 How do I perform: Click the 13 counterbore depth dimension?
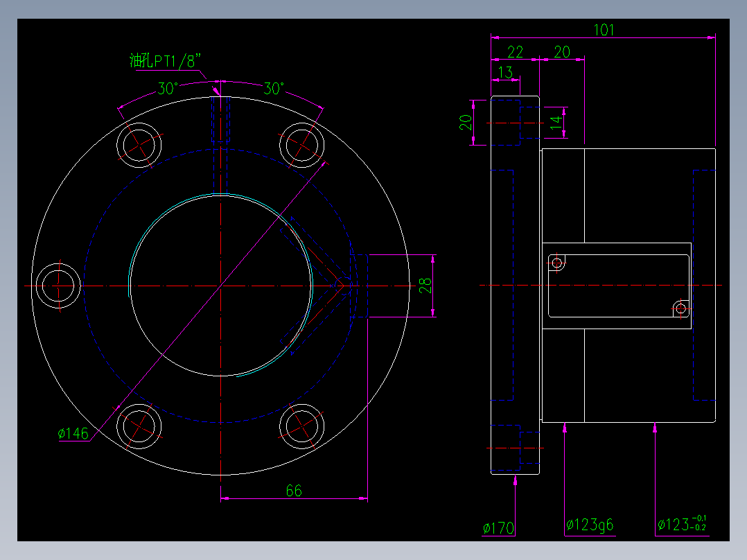(505, 72)
